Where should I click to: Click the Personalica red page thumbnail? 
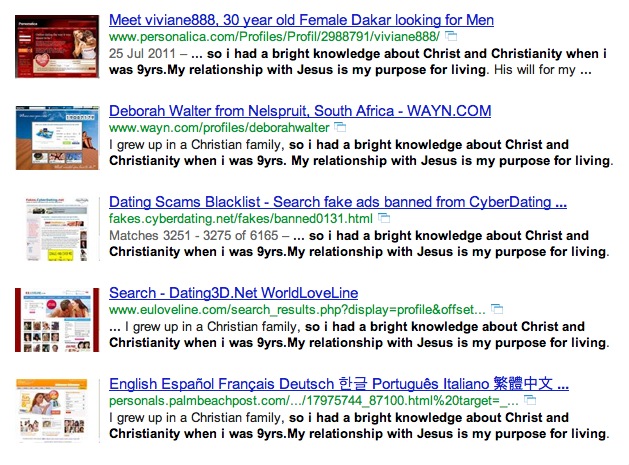pyautogui.click(x=57, y=47)
